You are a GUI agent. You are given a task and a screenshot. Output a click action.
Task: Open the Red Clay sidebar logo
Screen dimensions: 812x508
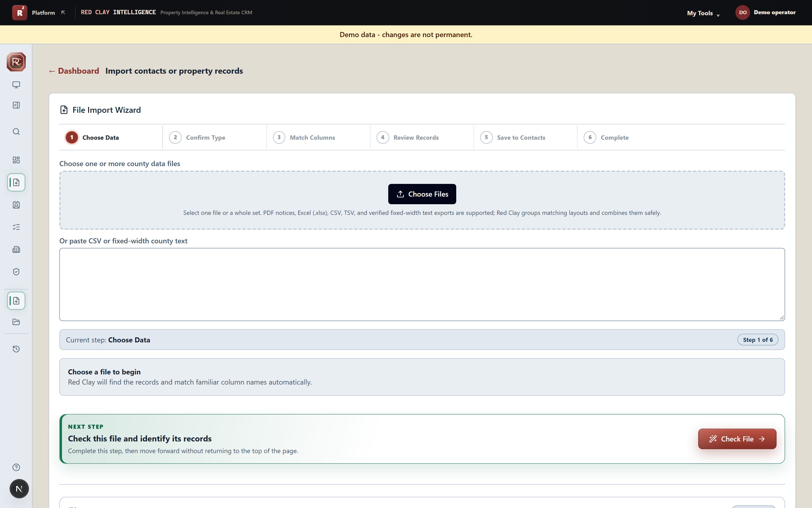click(16, 62)
